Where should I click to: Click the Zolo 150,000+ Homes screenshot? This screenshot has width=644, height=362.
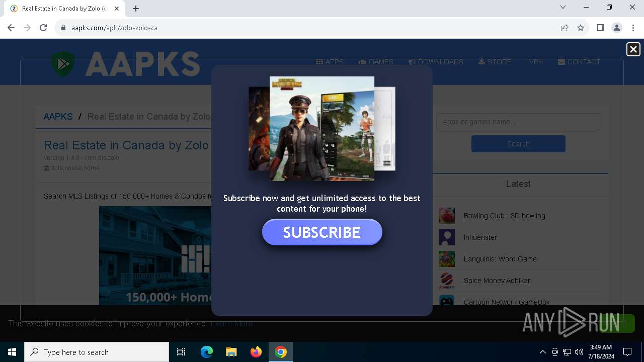tap(155, 255)
